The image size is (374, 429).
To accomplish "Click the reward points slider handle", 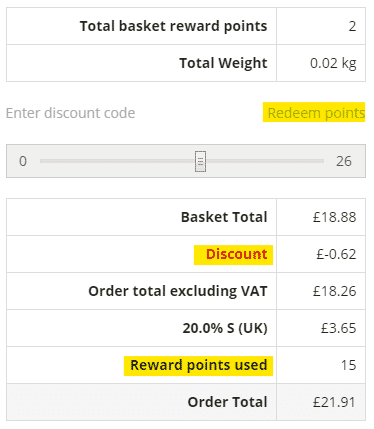I will pyautogui.click(x=200, y=161).
